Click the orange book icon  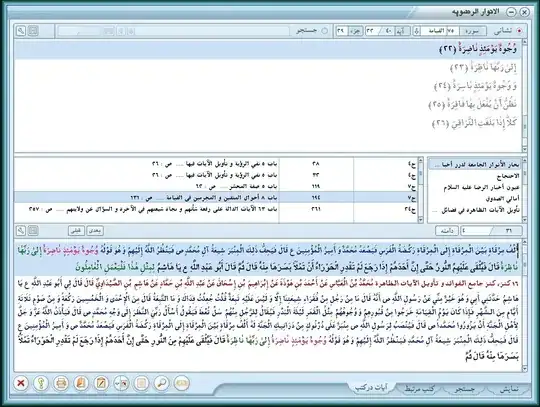tap(81, 383)
